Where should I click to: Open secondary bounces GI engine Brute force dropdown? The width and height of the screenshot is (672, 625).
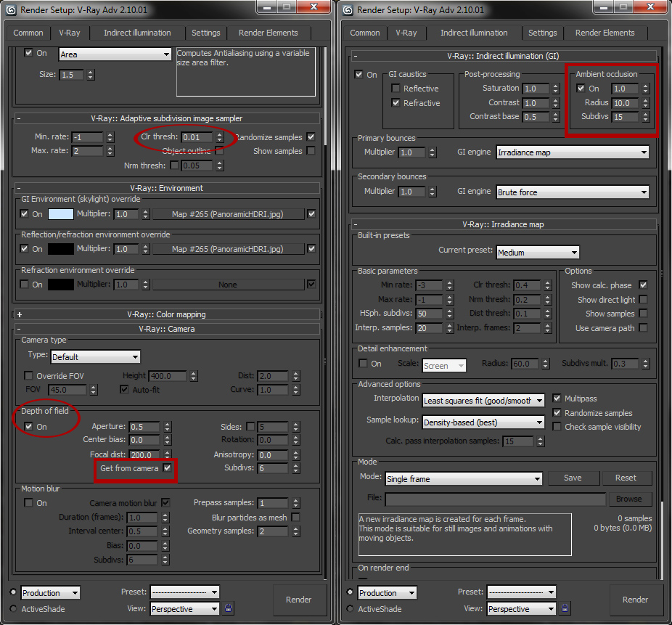pos(572,192)
